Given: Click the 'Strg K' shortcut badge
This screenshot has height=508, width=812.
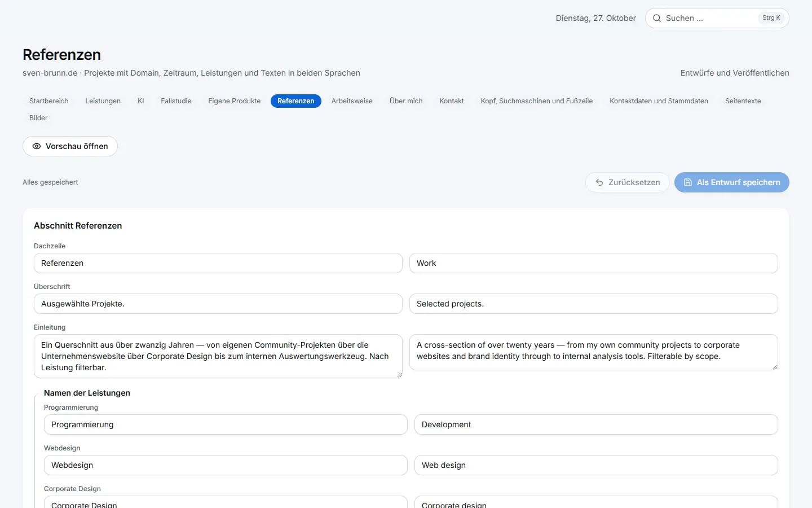Looking at the screenshot, I should click(x=771, y=18).
